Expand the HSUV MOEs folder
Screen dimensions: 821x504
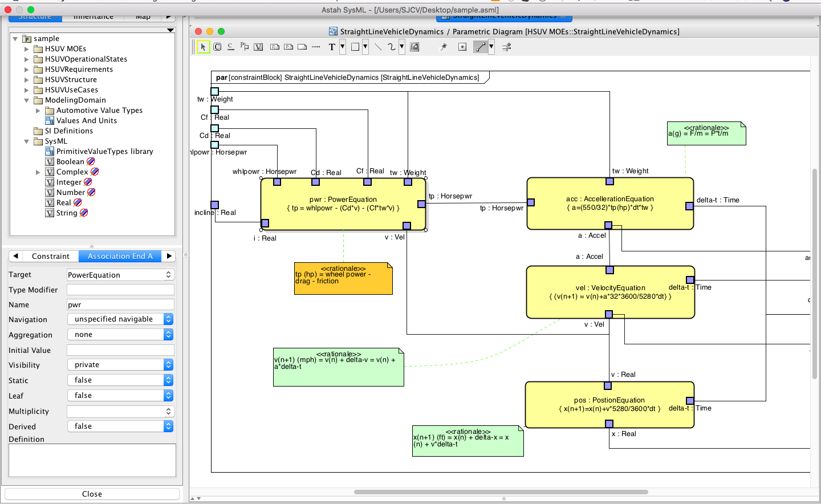point(26,49)
